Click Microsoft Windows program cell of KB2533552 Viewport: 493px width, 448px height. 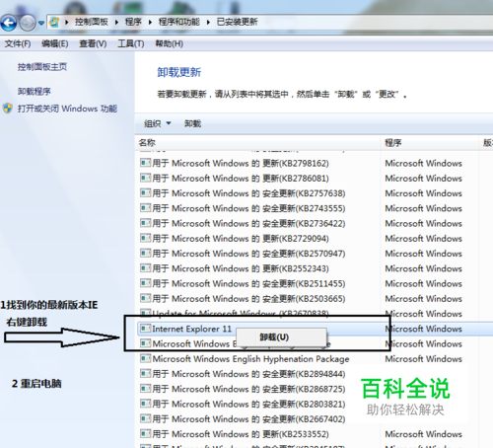tap(424, 434)
